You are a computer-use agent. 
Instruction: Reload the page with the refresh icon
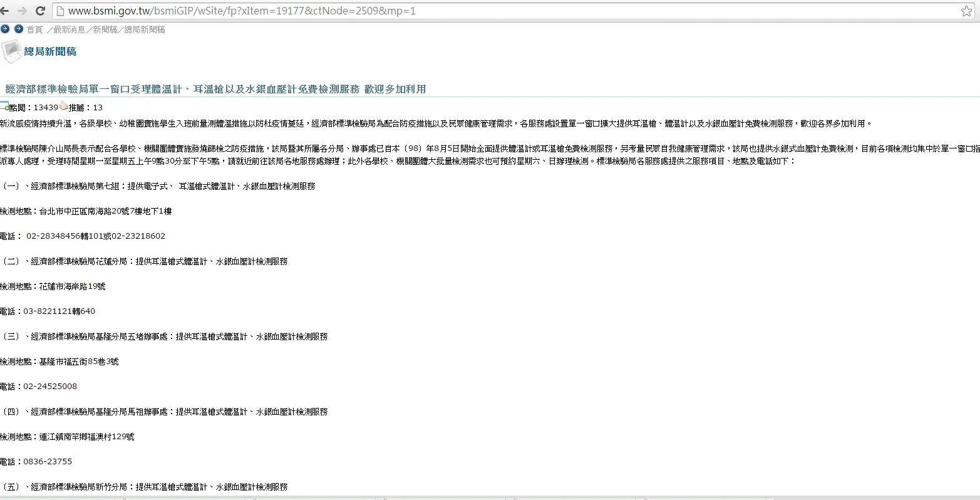click(x=40, y=11)
